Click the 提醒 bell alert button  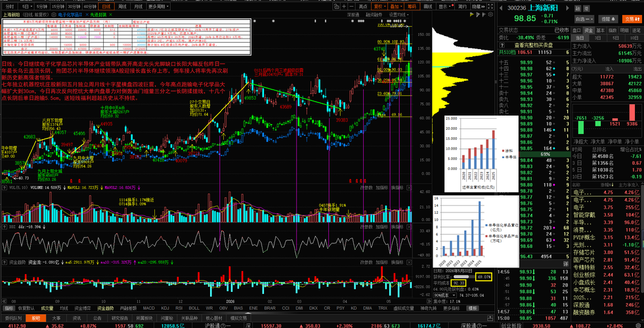click(609, 19)
